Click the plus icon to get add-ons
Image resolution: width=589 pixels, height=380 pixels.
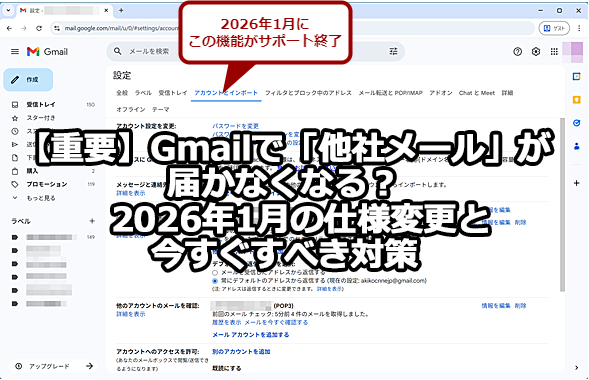coord(577,183)
